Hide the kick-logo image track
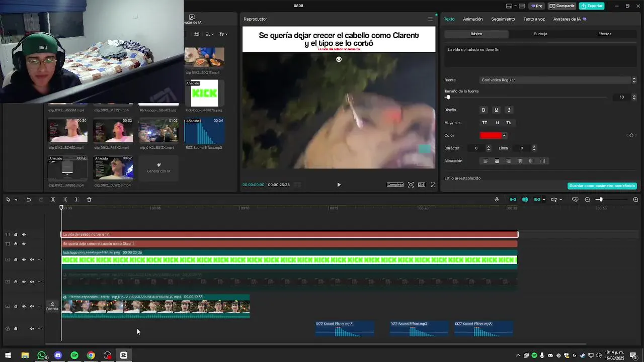The image size is (644, 362). pyautogui.click(x=24, y=260)
